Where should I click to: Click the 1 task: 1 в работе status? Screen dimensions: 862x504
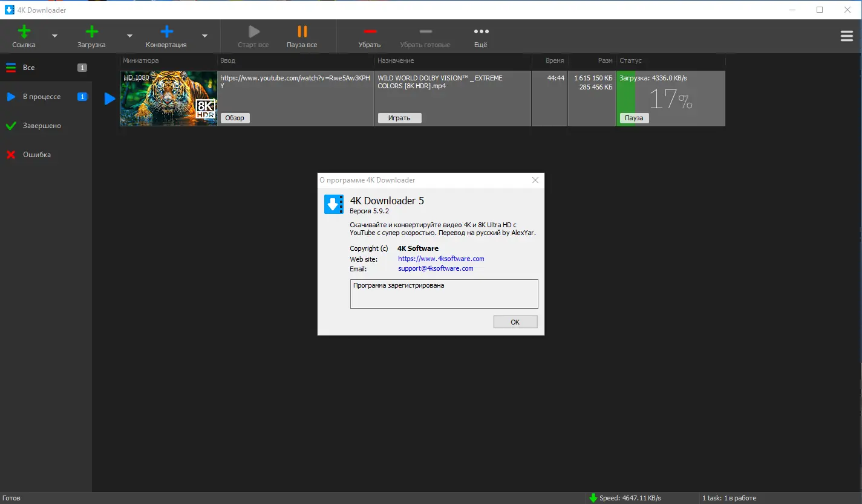click(x=729, y=498)
